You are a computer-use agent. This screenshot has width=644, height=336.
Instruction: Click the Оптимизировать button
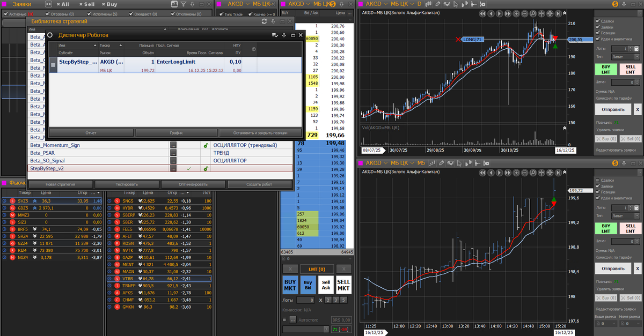(194, 184)
